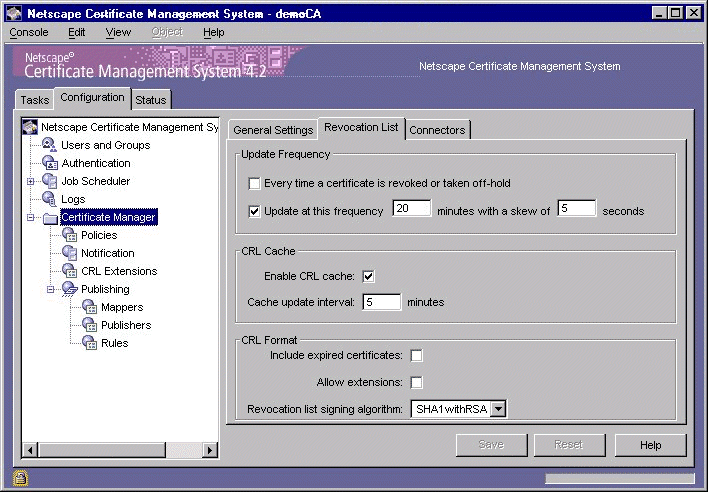Click the Help button at bottom right
The image size is (708, 492).
click(x=651, y=445)
